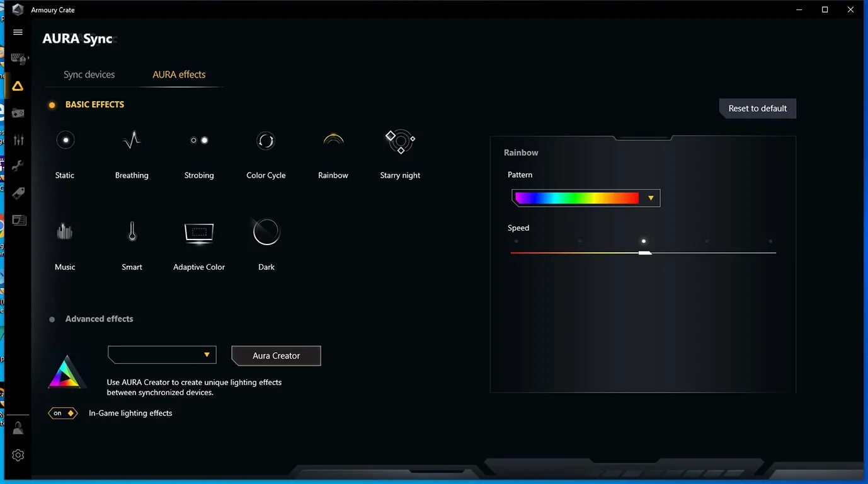Open the hamburger menu in sidebar
Viewport: 868px width, 484px height.
pos(18,32)
